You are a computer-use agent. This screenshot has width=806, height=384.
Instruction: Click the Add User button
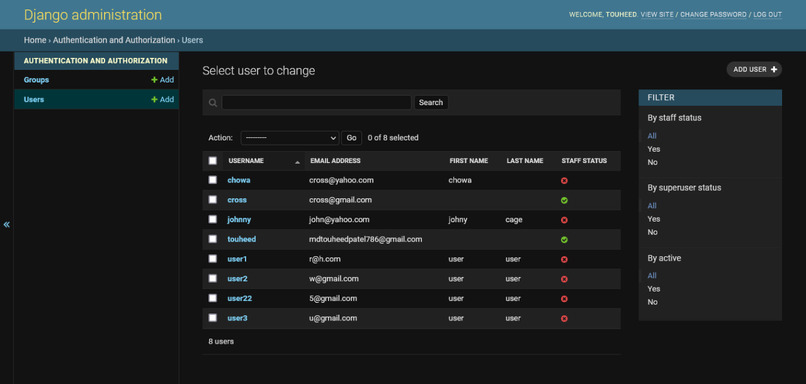pos(754,69)
